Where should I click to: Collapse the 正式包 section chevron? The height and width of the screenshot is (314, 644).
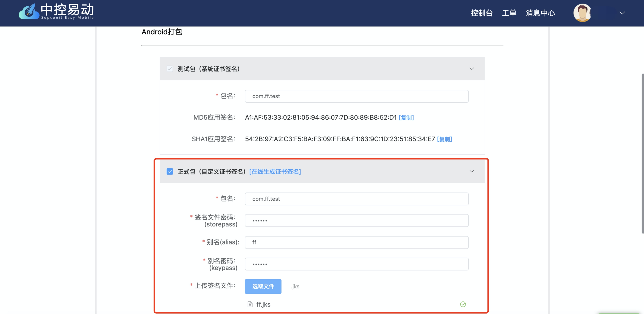coord(471,171)
